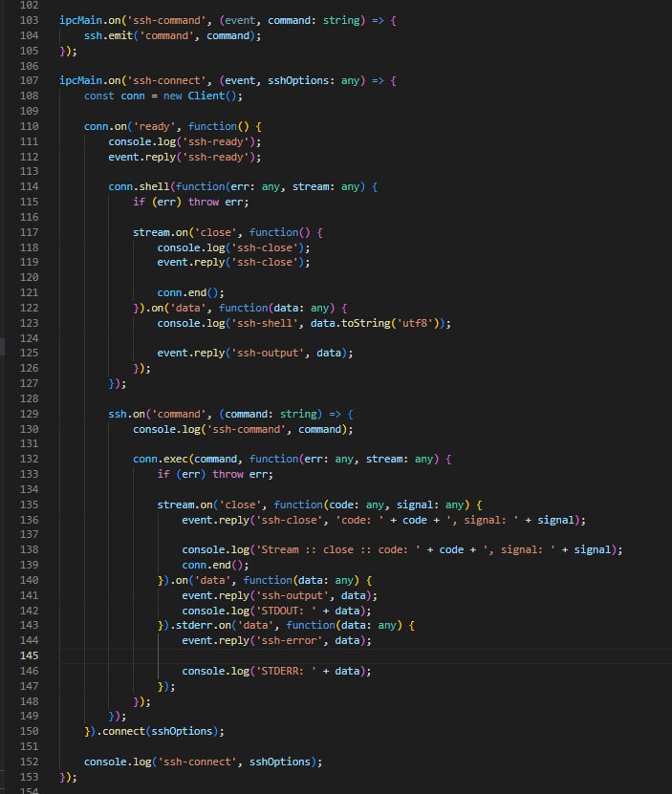
Task: Click 'STDERR: ' string on line 146
Action: pos(286,671)
